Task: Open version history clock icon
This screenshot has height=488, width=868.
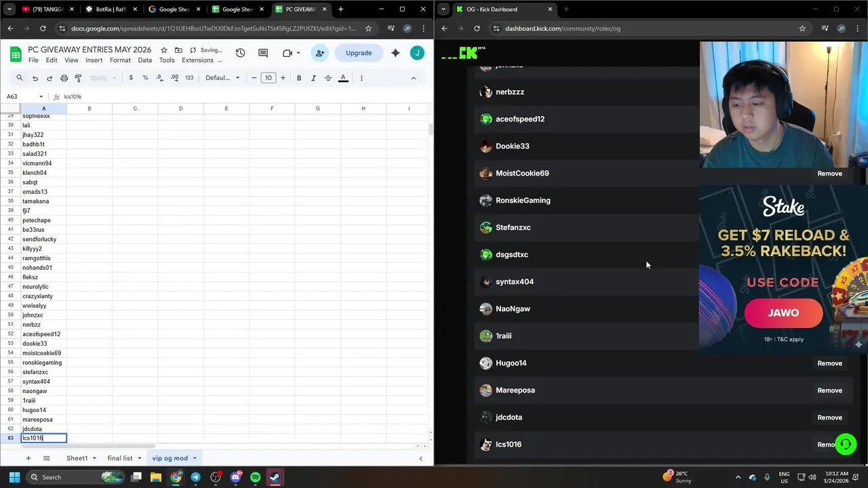Action: point(240,53)
